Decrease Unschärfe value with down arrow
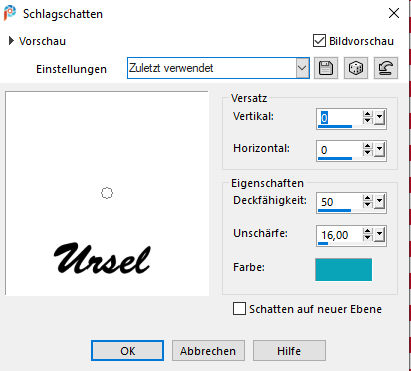The height and width of the screenshot is (371, 411). [367, 238]
